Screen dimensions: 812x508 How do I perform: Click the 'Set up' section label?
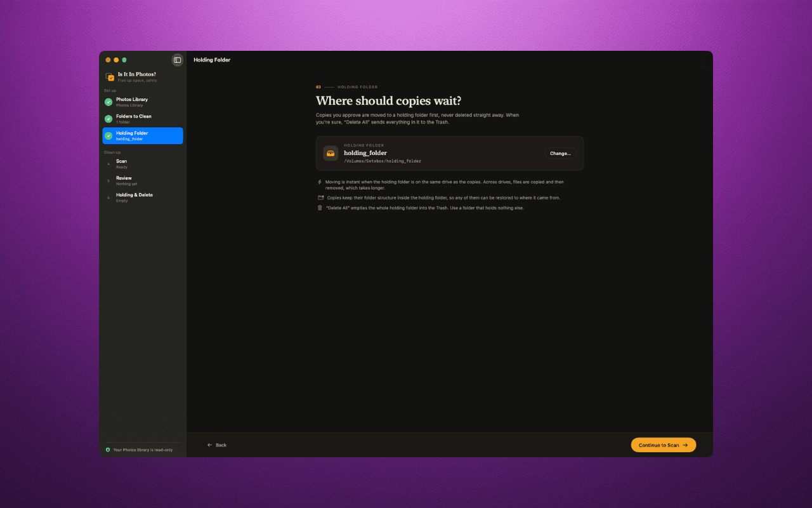point(110,90)
